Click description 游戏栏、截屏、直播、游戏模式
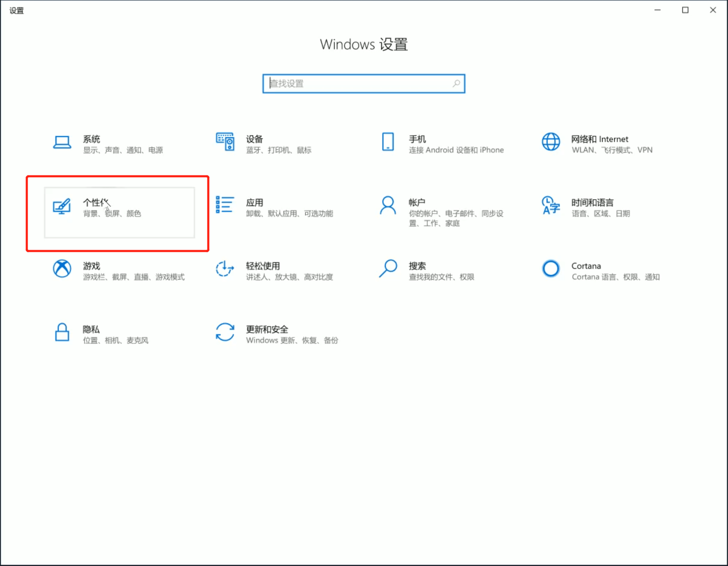728x566 pixels. tap(134, 277)
